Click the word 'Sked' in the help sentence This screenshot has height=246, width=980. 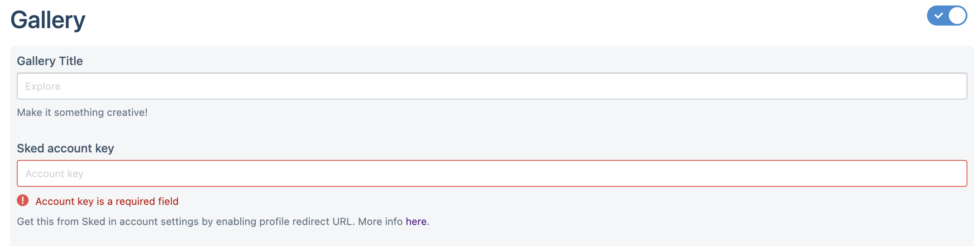(x=93, y=221)
